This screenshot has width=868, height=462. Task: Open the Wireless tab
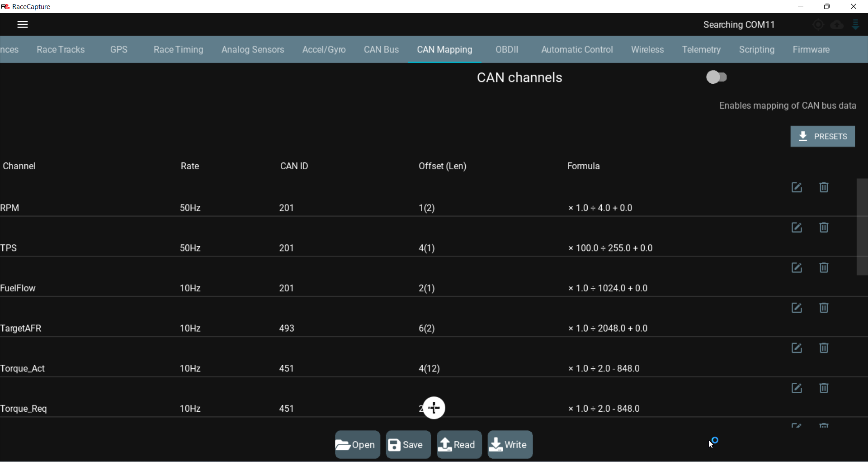(x=647, y=49)
